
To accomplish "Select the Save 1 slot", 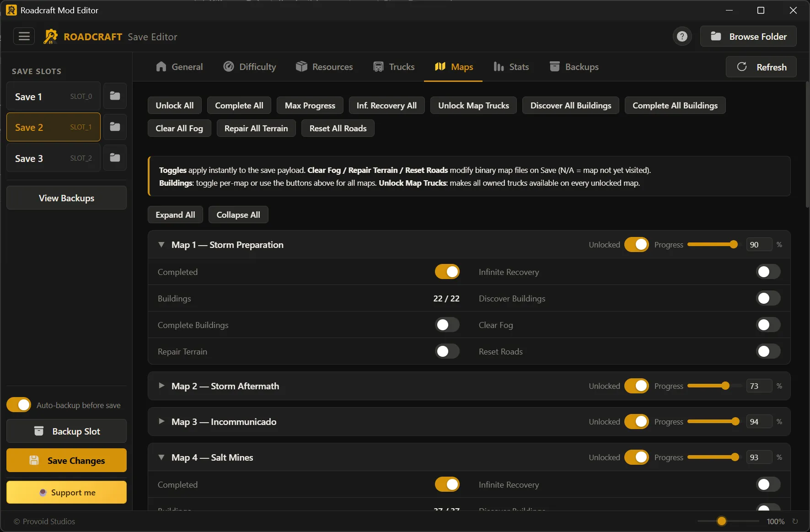I will tap(54, 96).
